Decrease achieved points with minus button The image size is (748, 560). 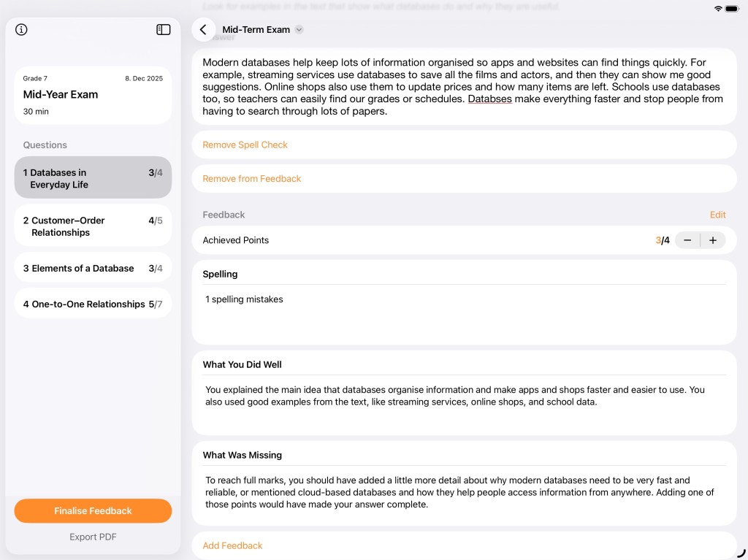pyautogui.click(x=687, y=240)
